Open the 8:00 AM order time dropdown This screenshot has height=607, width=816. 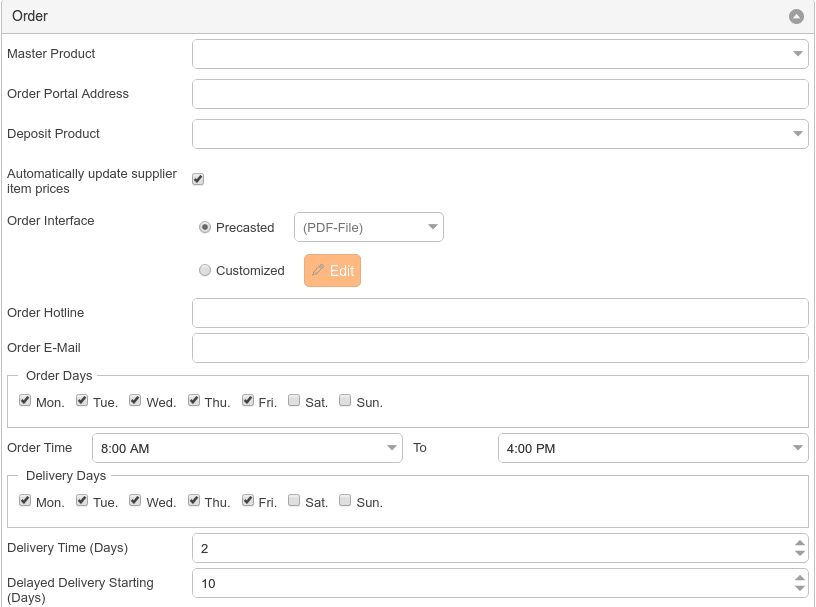coord(247,448)
